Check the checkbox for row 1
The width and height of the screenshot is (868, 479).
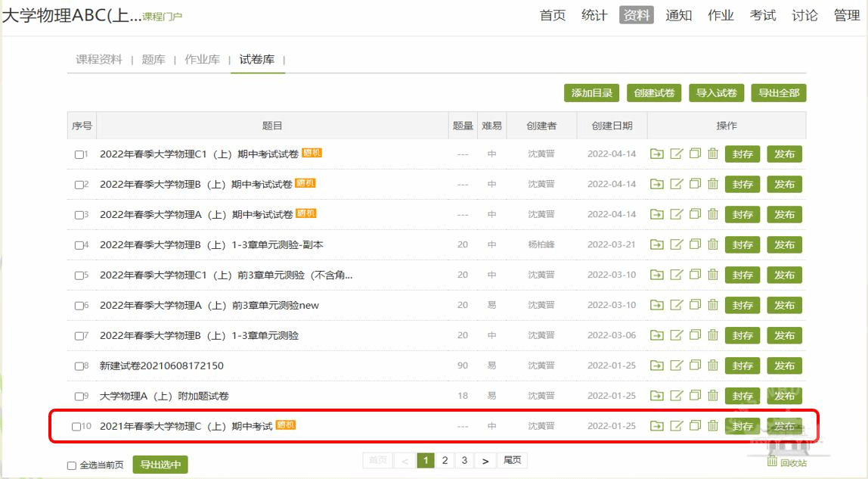tap(79, 154)
